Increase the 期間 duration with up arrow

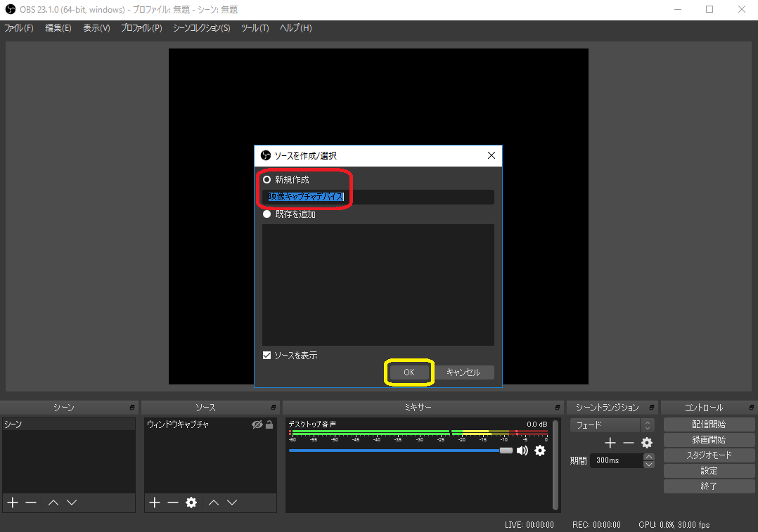pos(649,457)
